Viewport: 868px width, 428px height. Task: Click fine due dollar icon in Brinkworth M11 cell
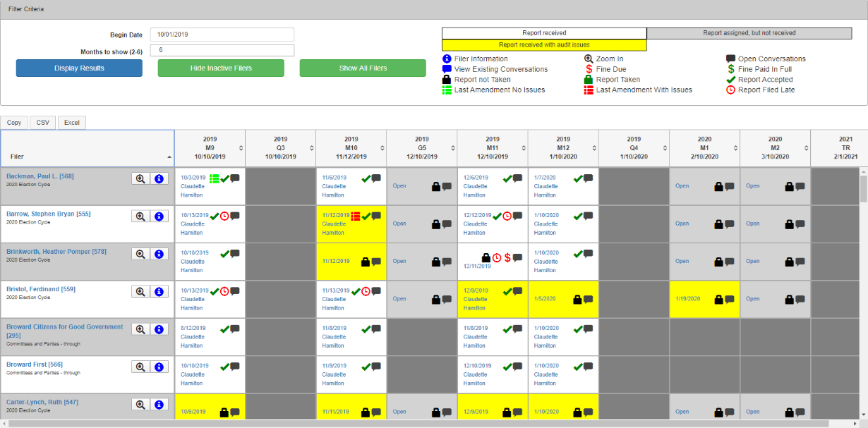[x=507, y=257]
